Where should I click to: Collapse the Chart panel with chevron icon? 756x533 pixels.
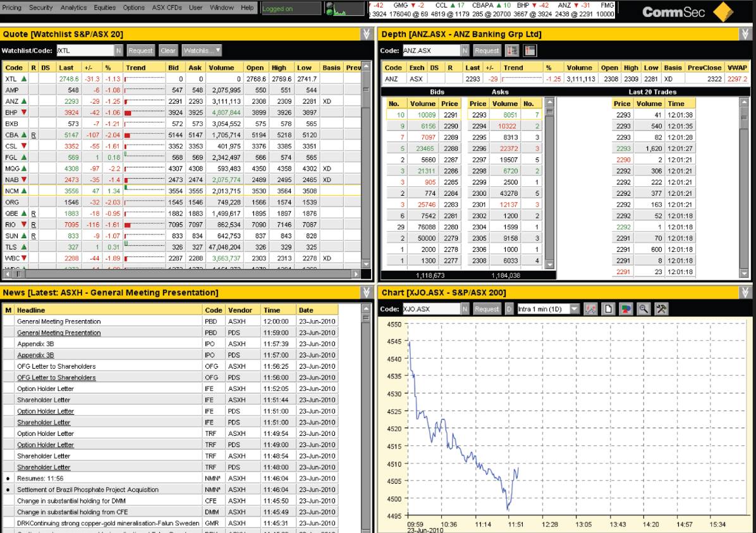(745, 292)
